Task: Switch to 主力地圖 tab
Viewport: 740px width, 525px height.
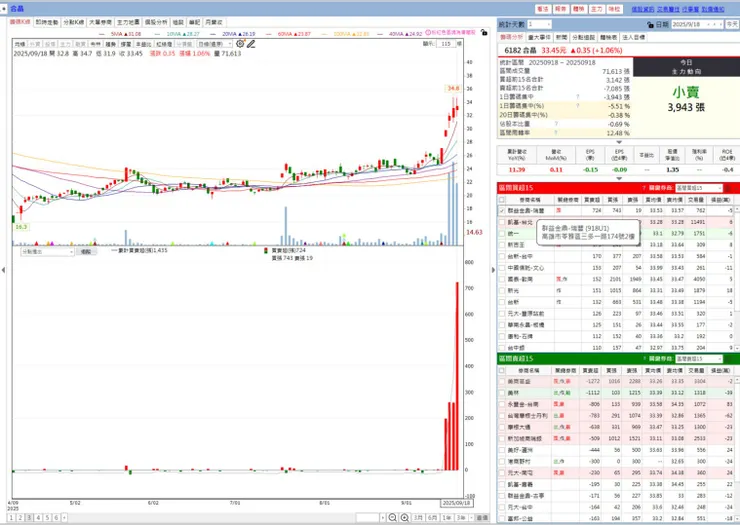Action: 128,22
